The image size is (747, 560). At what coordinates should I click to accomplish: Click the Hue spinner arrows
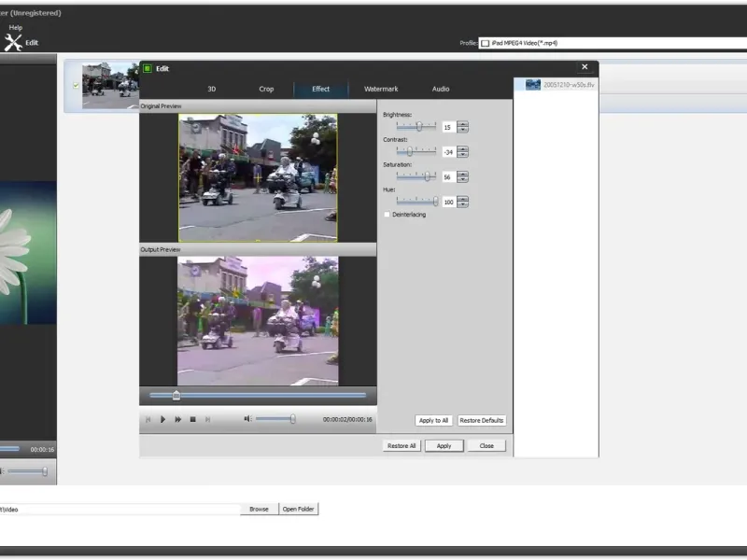[462, 202]
